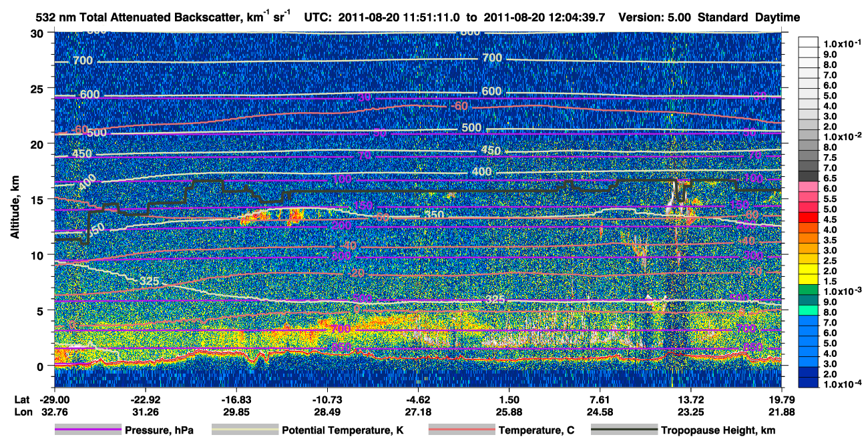Click the -60 temperature contour label near center top
The width and height of the screenshot is (868, 445).
pyautogui.click(x=458, y=107)
